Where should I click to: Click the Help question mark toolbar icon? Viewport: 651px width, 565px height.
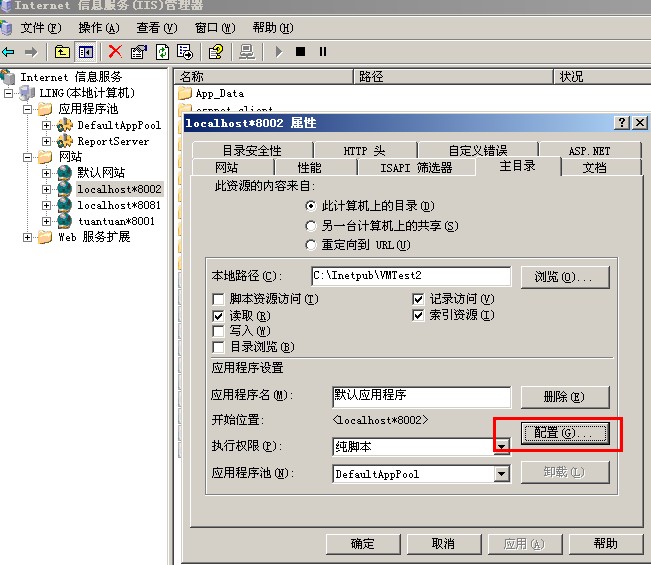click(216, 52)
